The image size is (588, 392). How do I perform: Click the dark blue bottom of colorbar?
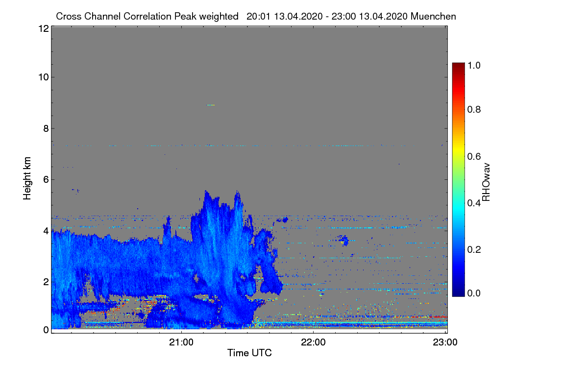(458, 293)
